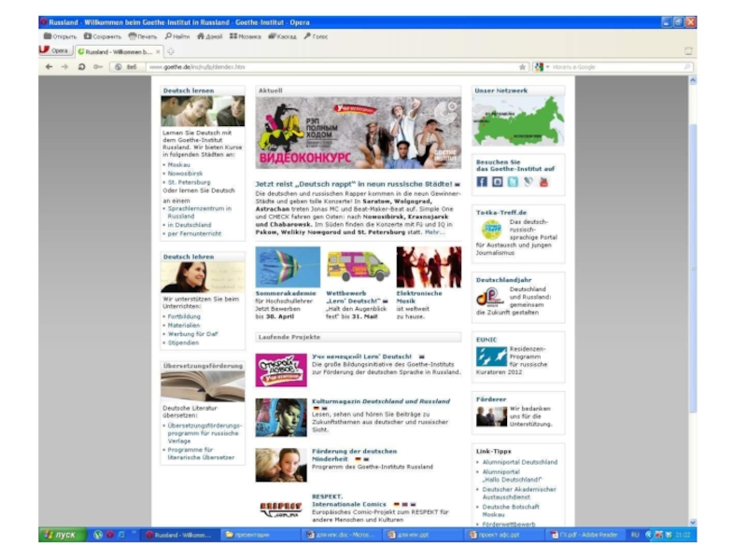Open St. Petersburg city link
747x560 pixels.
tap(189, 182)
